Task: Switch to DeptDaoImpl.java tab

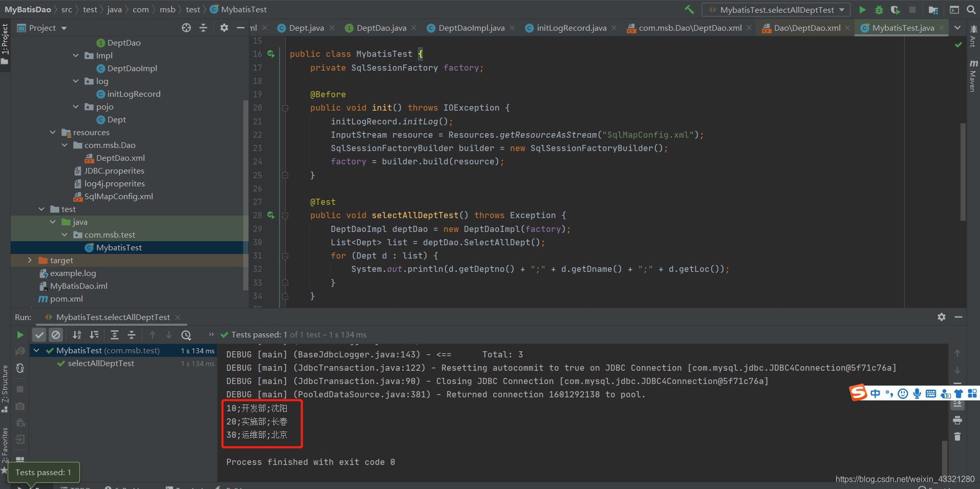Action: coord(471,28)
